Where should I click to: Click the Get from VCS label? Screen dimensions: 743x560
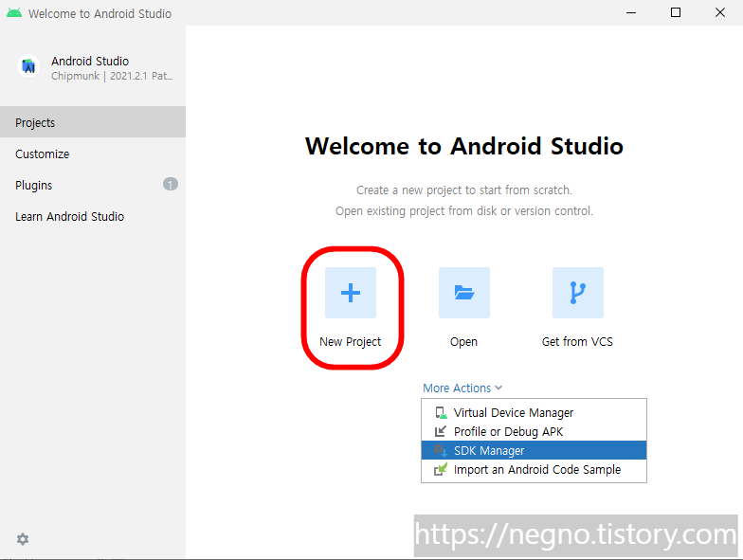click(577, 341)
